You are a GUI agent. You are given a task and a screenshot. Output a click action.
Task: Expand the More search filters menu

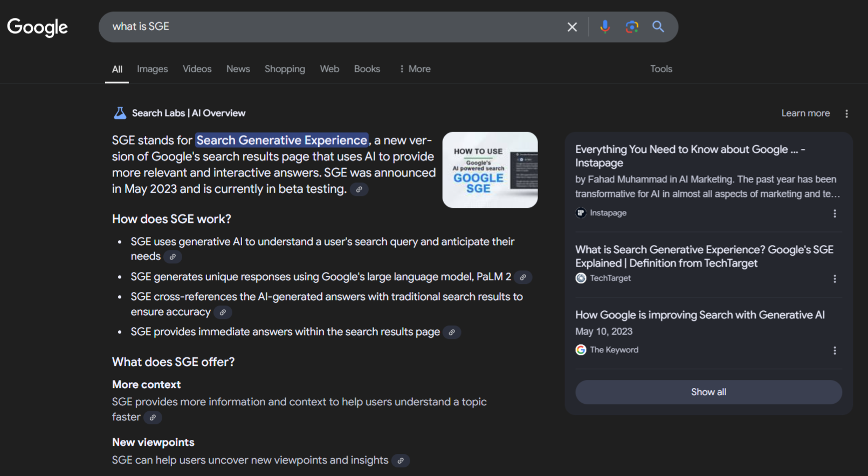[415, 69]
